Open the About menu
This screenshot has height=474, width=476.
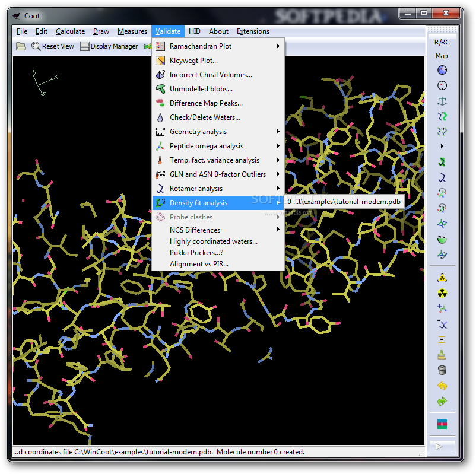[218, 31]
